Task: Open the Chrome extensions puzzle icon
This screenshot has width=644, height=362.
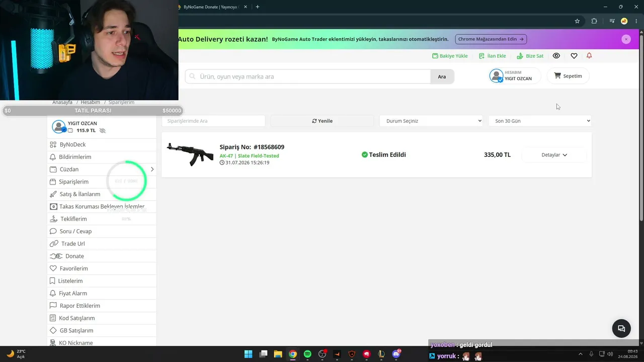Action: coord(594,21)
